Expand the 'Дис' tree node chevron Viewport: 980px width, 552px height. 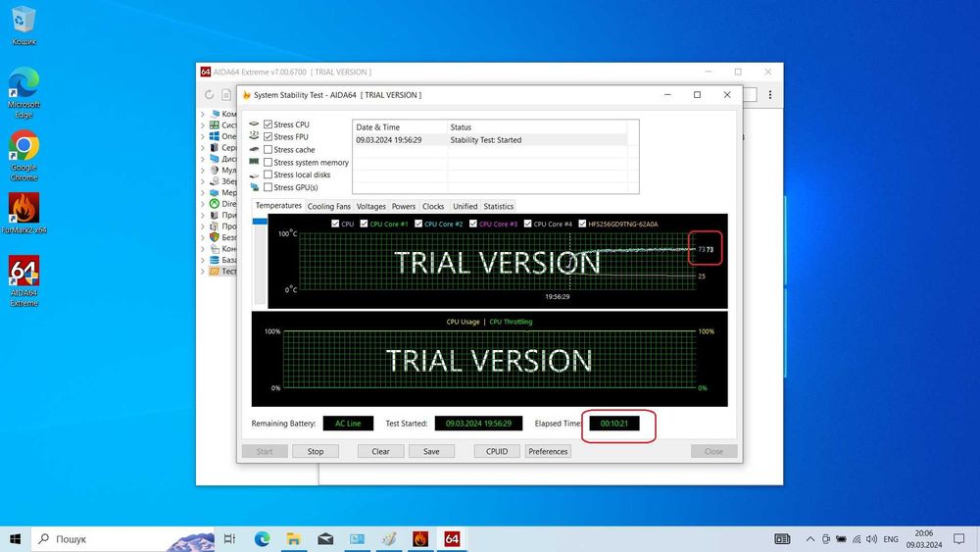[x=203, y=159]
